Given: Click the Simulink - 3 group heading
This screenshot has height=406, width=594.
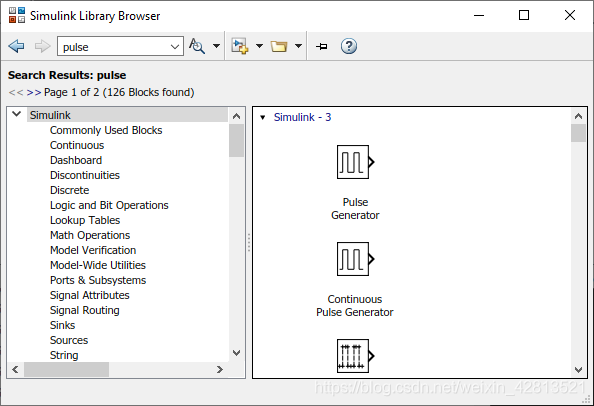Looking at the screenshot, I should [x=302, y=117].
